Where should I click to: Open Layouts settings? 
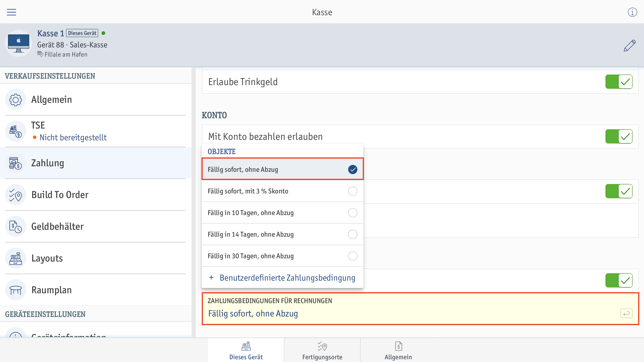pyautogui.click(x=96, y=258)
